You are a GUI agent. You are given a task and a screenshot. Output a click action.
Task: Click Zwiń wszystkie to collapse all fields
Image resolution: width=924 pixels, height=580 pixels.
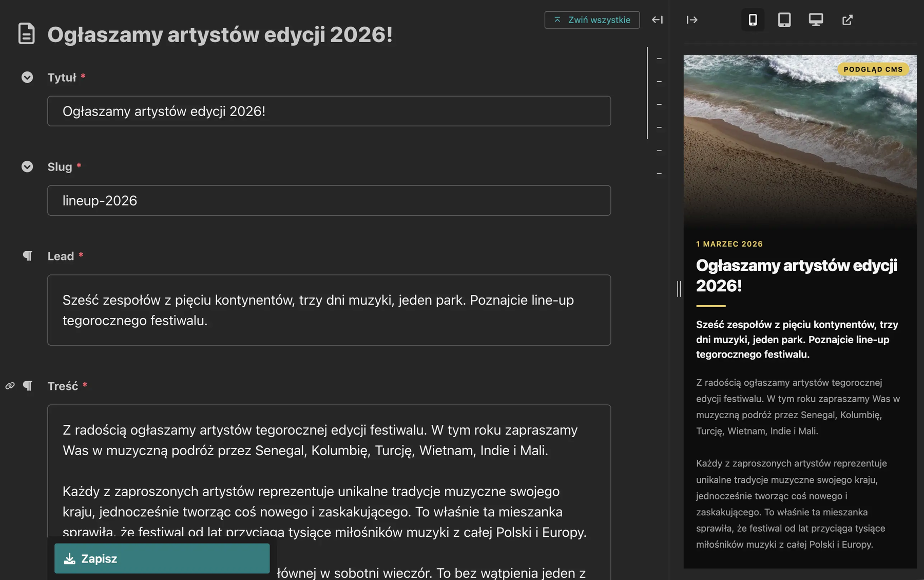click(x=592, y=20)
